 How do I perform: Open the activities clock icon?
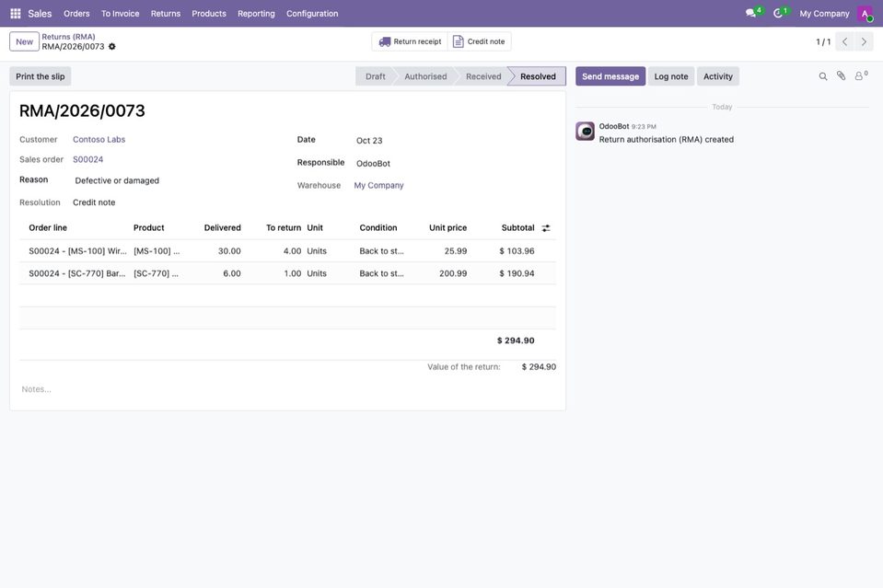778,14
